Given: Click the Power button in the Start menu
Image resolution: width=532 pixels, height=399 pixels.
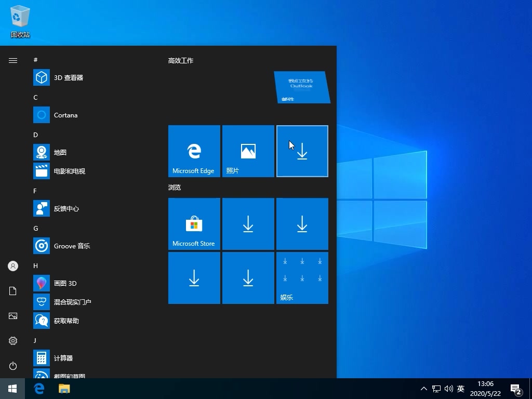Looking at the screenshot, I should (x=12, y=366).
